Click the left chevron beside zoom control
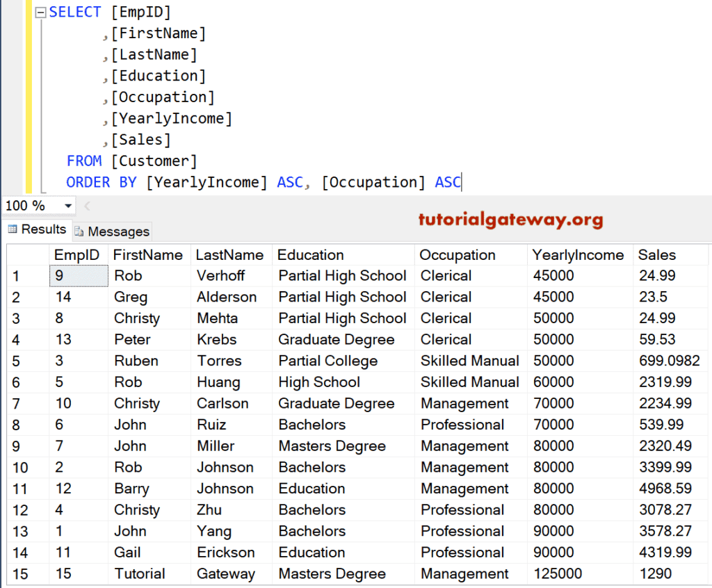Viewport: 712px width, 588px height. [86, 206]
